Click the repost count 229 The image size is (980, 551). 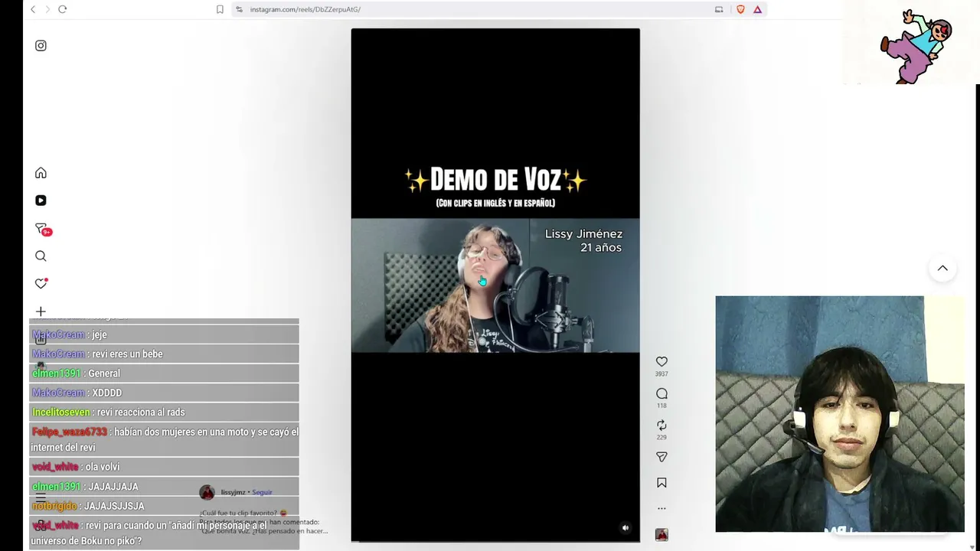click(661, 438)
